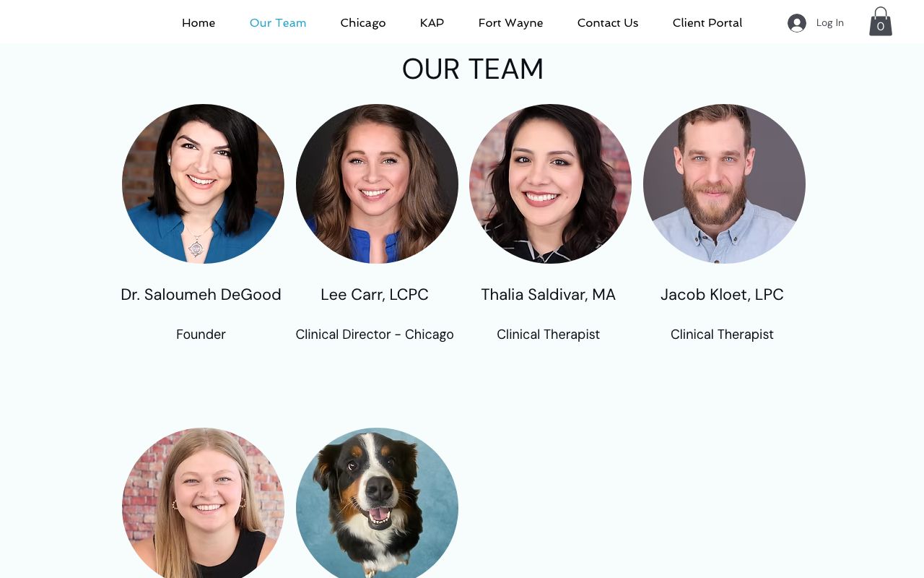Open Dr. Saloumeh DeGood's profile photo
924x578 pixels.
[x=203, y=184]
